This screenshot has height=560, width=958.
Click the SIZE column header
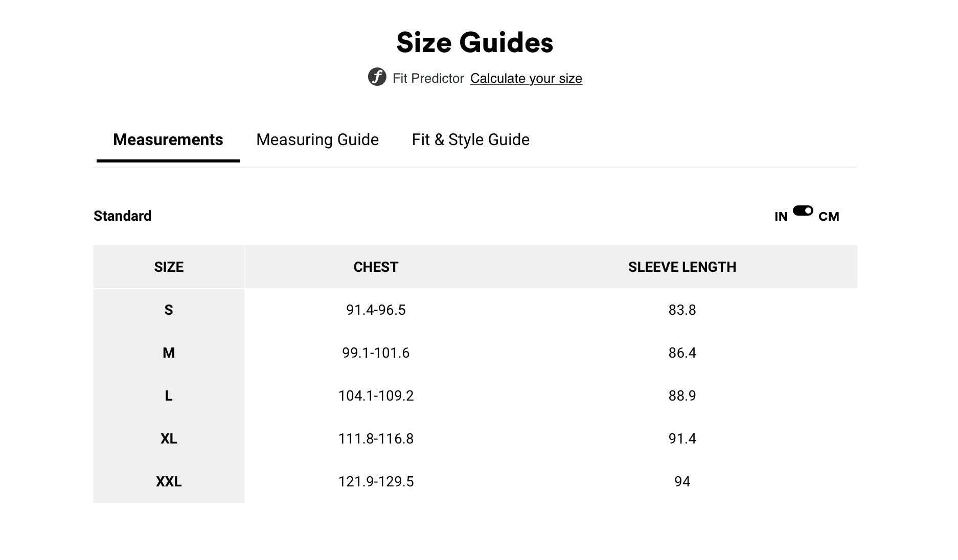pyautogui.click(x=169, y=267)
